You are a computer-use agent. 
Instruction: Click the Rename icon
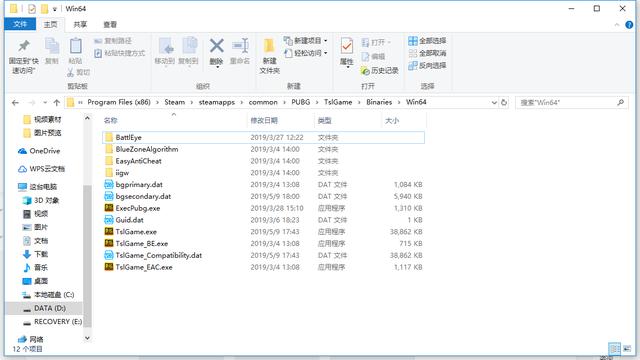pos(240,45)
